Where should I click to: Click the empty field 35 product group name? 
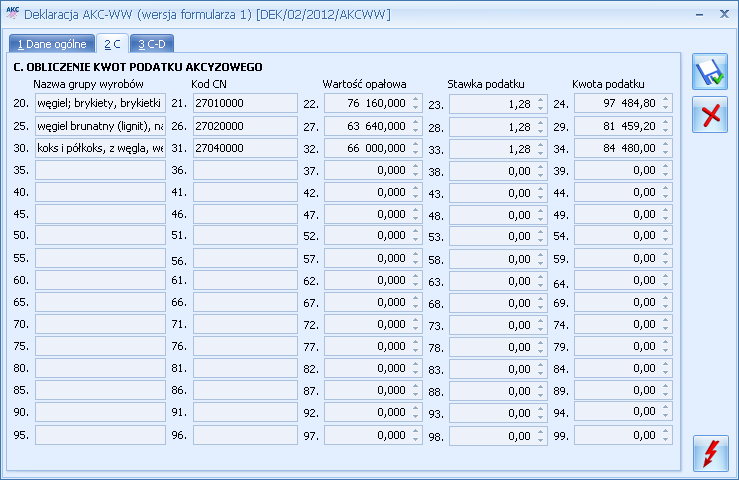pyautogui.click(x=100, y=170)
